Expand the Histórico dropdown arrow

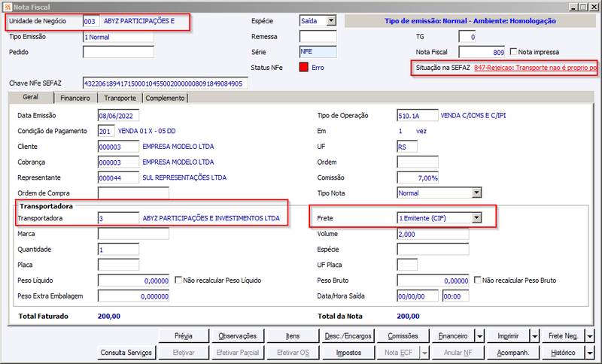590,353
